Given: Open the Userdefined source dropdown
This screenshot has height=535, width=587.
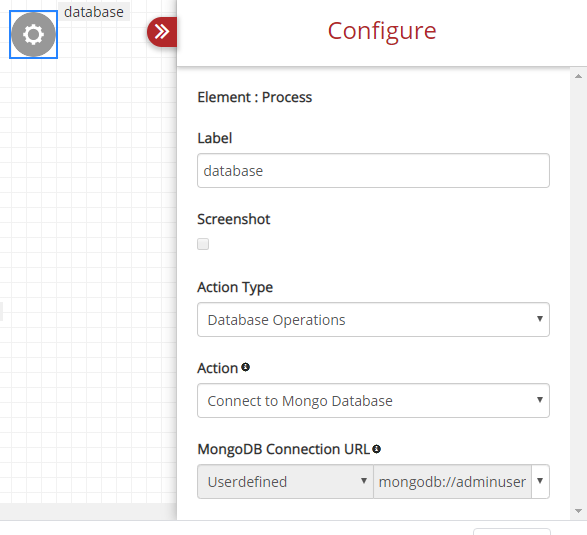Looking at the screenshot, I should click(x=285, y=481).
